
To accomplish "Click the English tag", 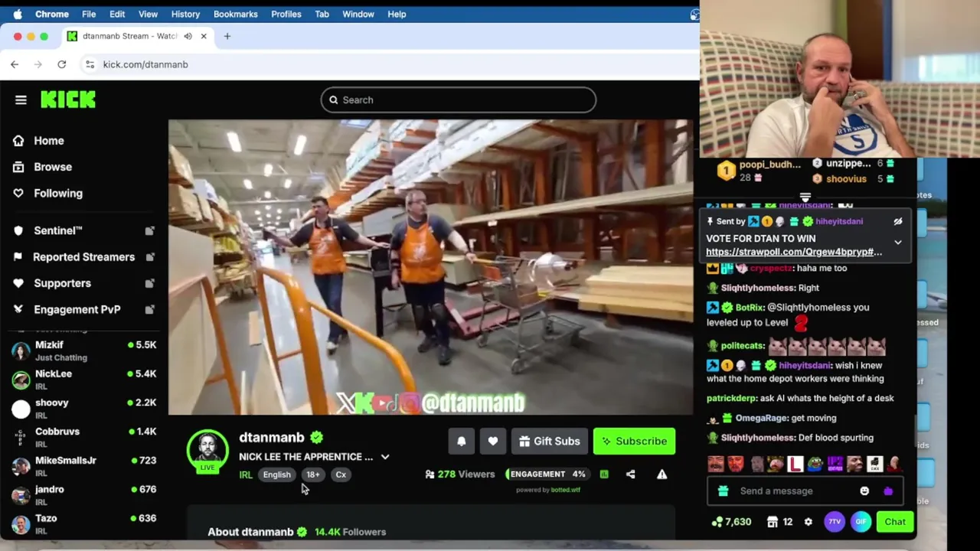I will 277,474.
